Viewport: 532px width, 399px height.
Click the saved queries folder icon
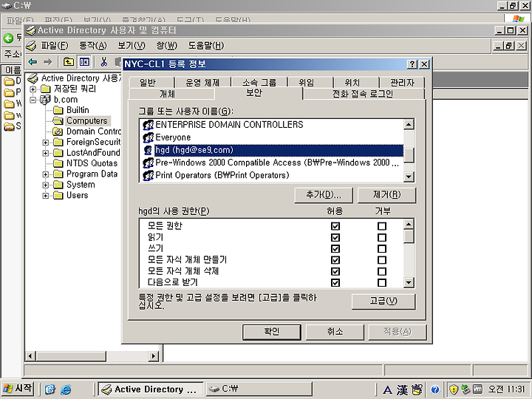coord(46,89)
